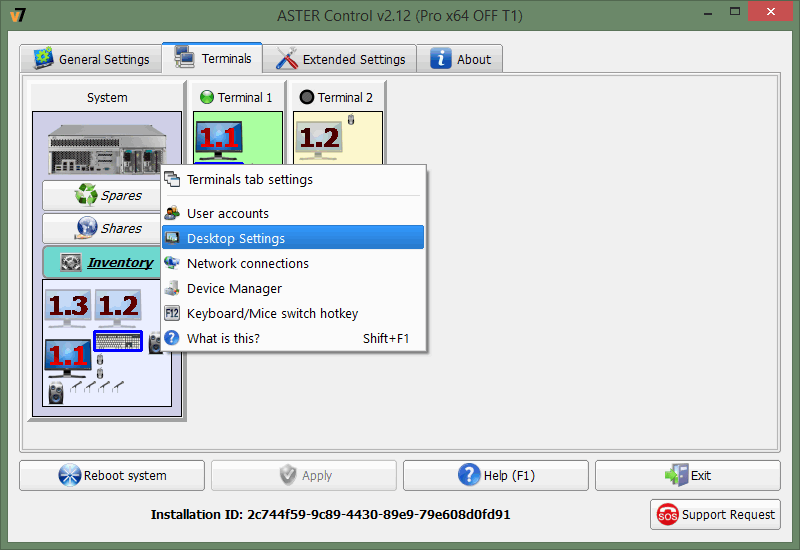
Task: Select the What is this? help entry
Action: (293, 338)
